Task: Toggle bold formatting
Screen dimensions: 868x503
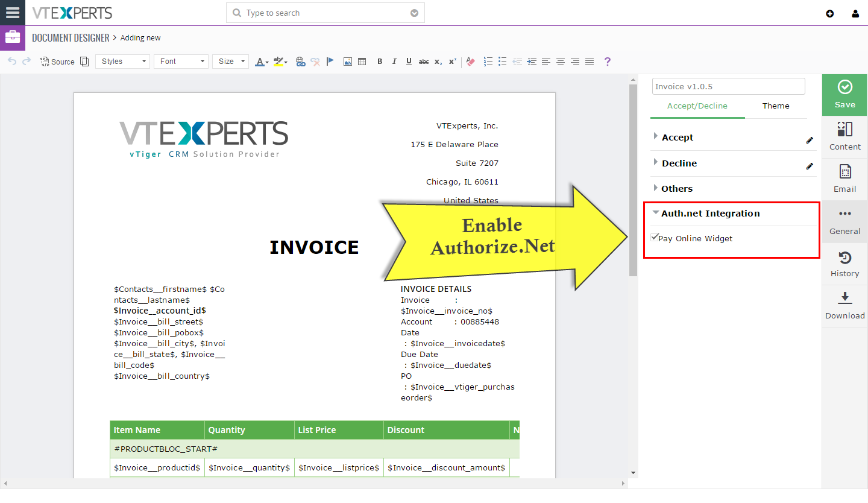Action: (x=380, y=62)
